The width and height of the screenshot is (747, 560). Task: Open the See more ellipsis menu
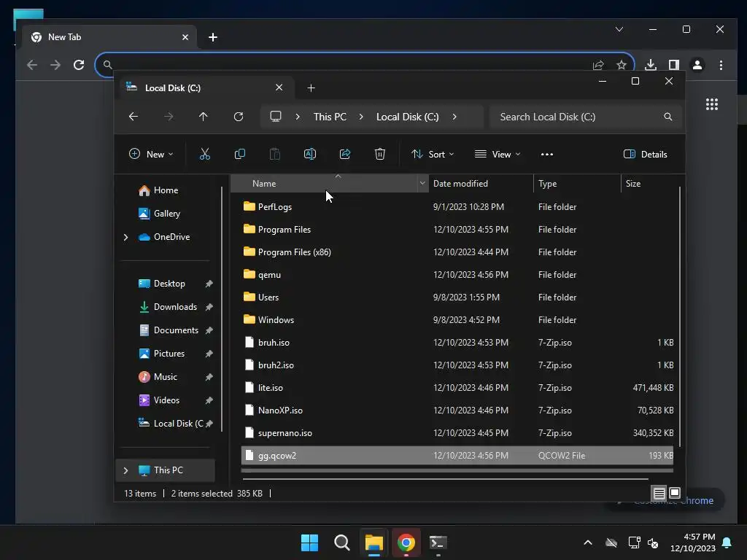click(547, 155)
